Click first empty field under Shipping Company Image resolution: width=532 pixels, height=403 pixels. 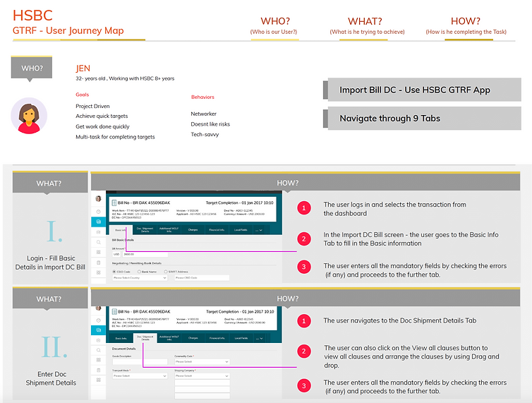click(x=202, y=383)
